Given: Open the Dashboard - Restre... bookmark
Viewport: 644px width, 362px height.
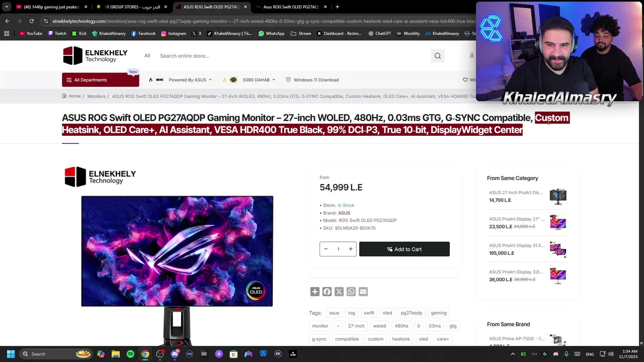Looking at the screenshot, I should [339, 34].
